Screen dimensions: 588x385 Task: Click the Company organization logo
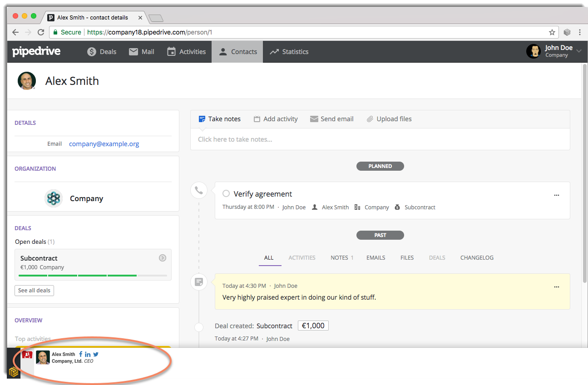pyautogui.click(x=54, y=198)
